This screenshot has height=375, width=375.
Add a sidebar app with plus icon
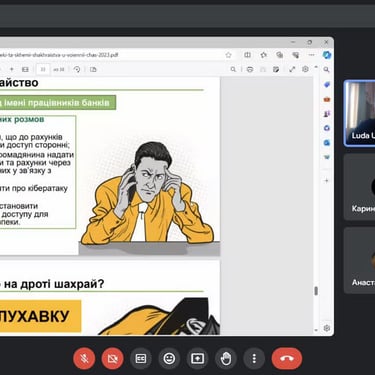(x=327, y=181)
